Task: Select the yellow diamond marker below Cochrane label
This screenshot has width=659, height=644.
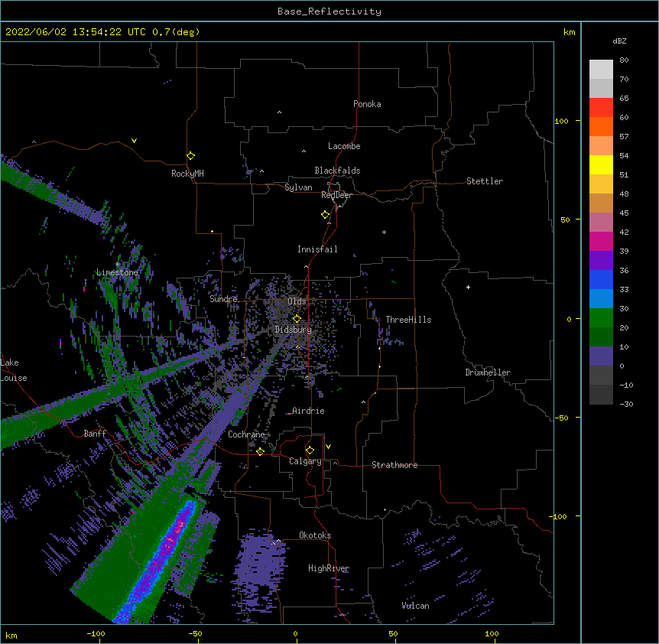Action: click(x=260, y=451)
